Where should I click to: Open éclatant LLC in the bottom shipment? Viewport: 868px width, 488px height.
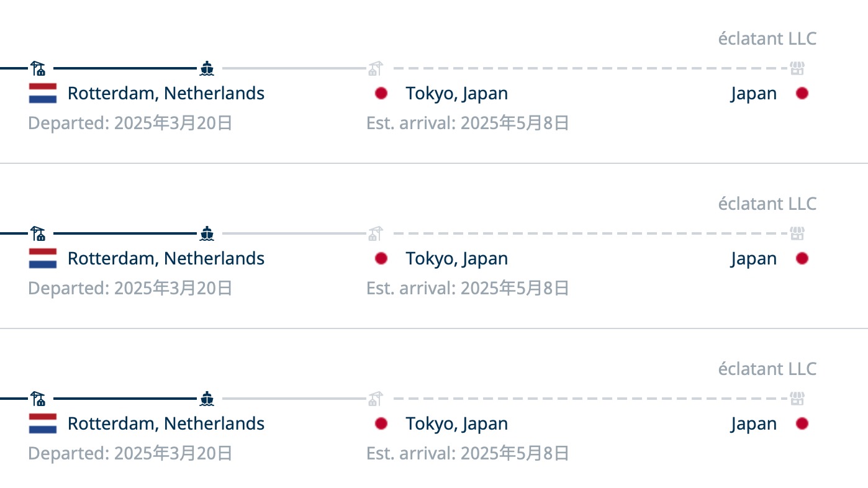(x=767, y=369)
